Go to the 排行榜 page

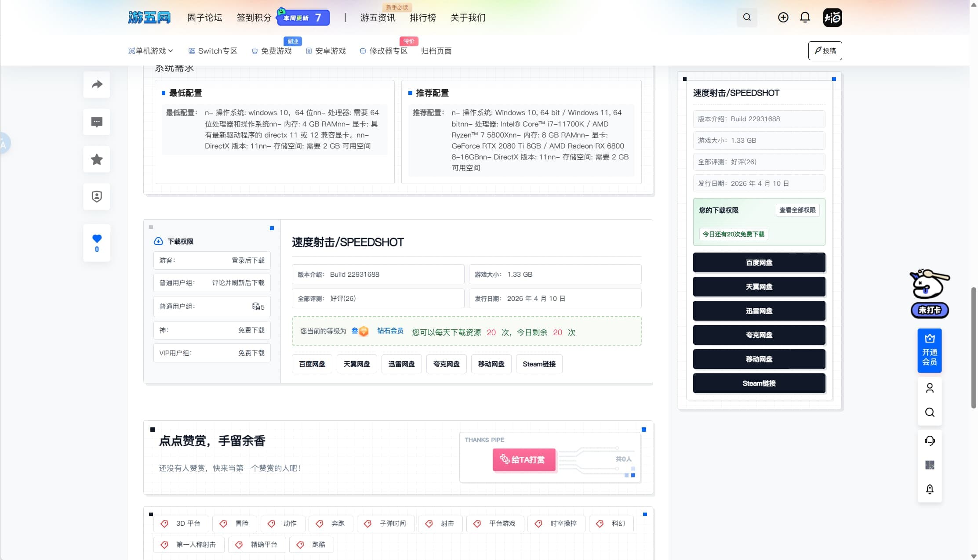tap(423, 18)
